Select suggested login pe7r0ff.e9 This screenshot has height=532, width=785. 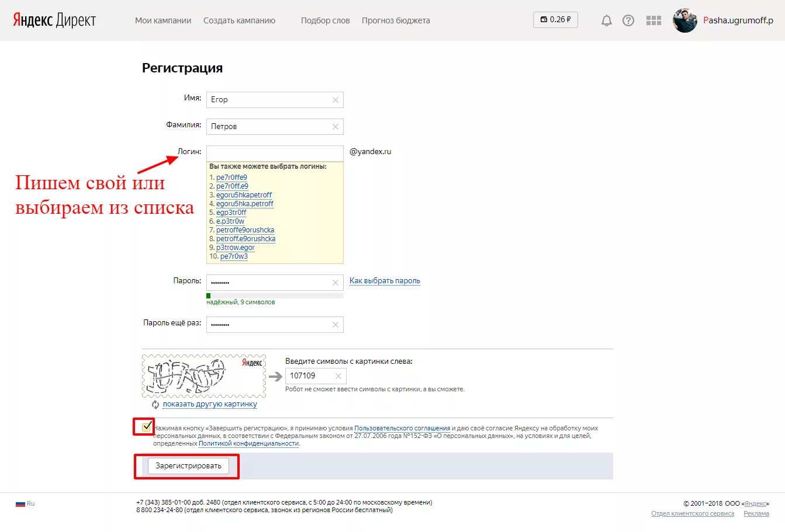(232, 186)
